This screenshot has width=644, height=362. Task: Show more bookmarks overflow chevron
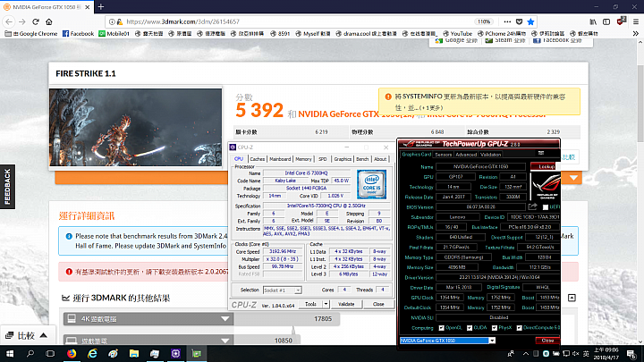[636, 34]
